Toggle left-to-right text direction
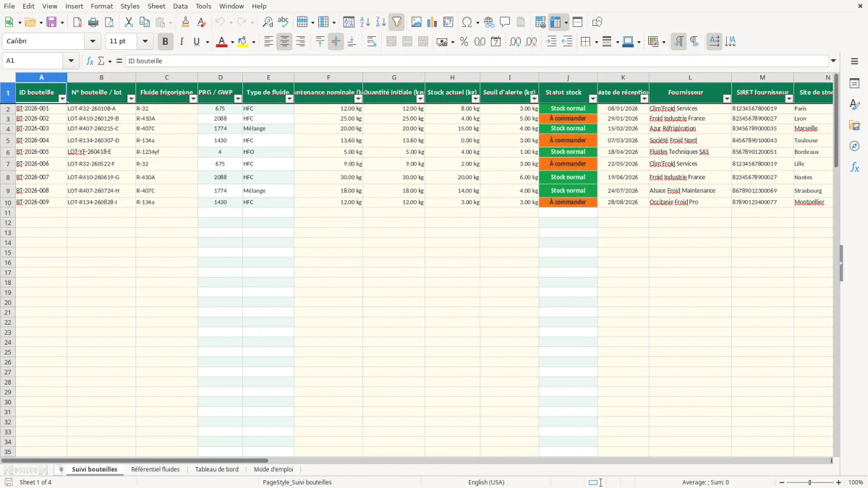 [678, 42]
